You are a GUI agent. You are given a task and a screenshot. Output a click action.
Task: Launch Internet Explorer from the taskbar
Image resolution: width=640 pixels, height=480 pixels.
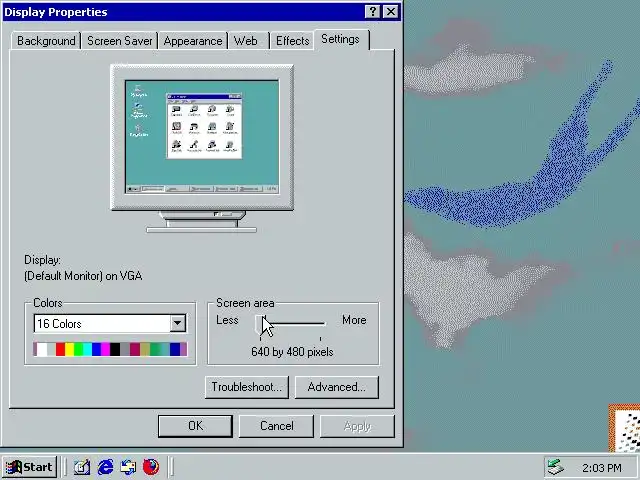coord(105,467)
